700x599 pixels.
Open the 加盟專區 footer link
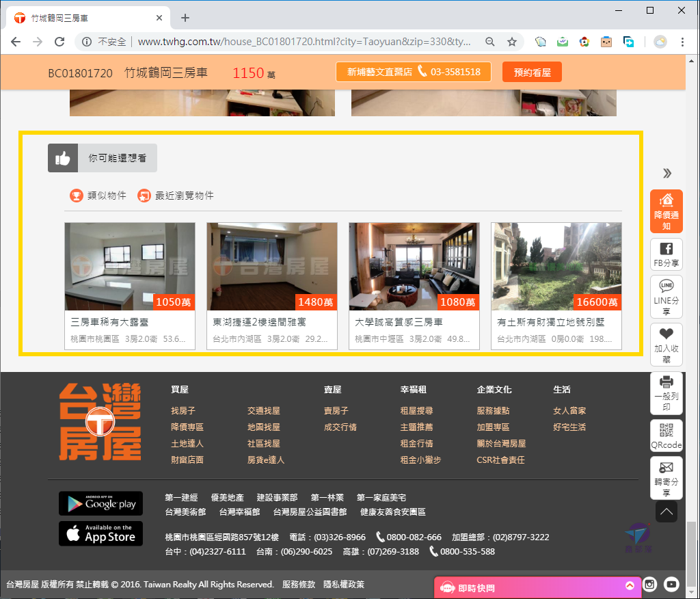coord(493,427)
